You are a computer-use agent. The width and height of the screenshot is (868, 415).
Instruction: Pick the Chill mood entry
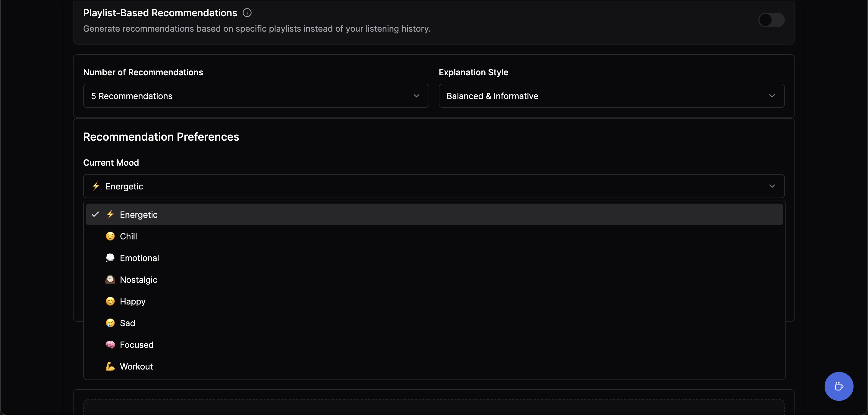click(x=128, y=236)
